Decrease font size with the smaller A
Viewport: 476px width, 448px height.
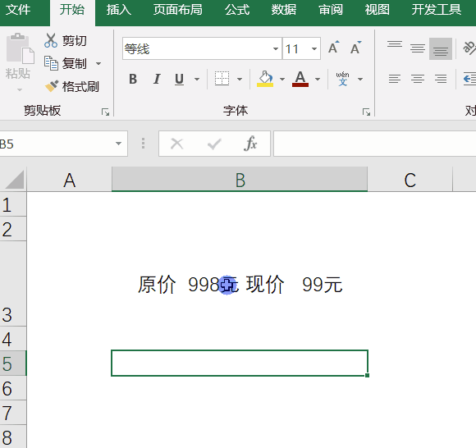click(355, 48)
